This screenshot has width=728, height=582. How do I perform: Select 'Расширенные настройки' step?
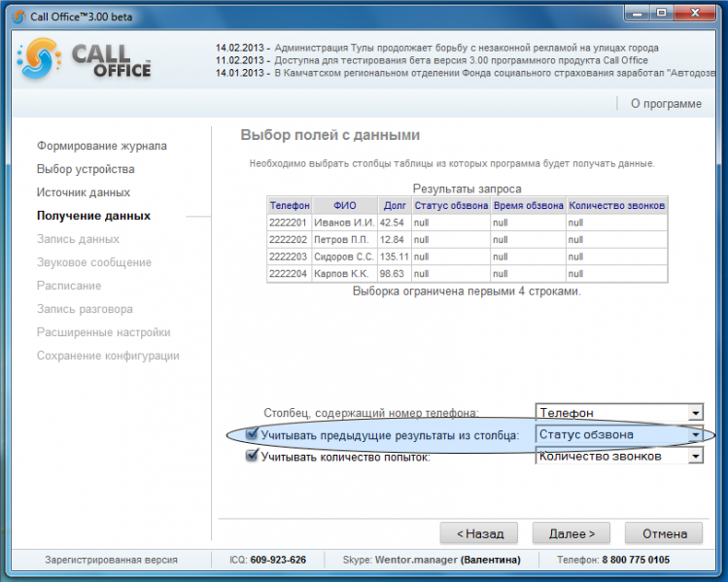[x=104, y=332]
